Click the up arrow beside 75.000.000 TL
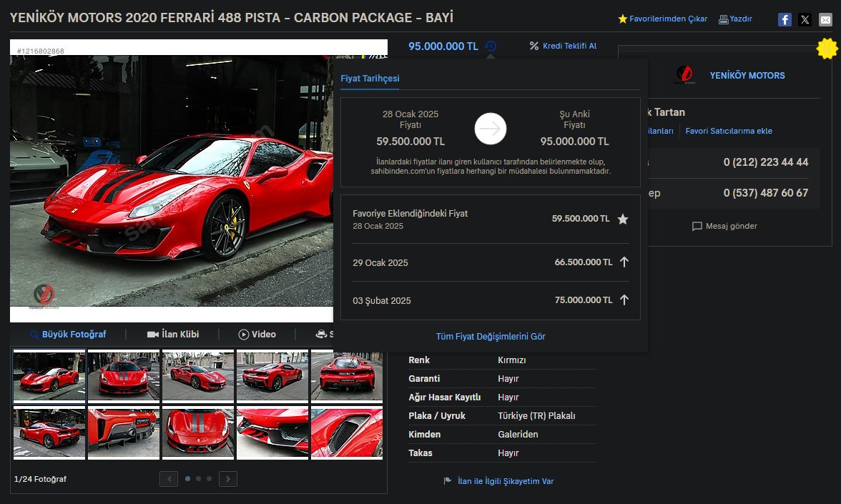The height and width of the screenshot is (504, 841). coord(624,300)
